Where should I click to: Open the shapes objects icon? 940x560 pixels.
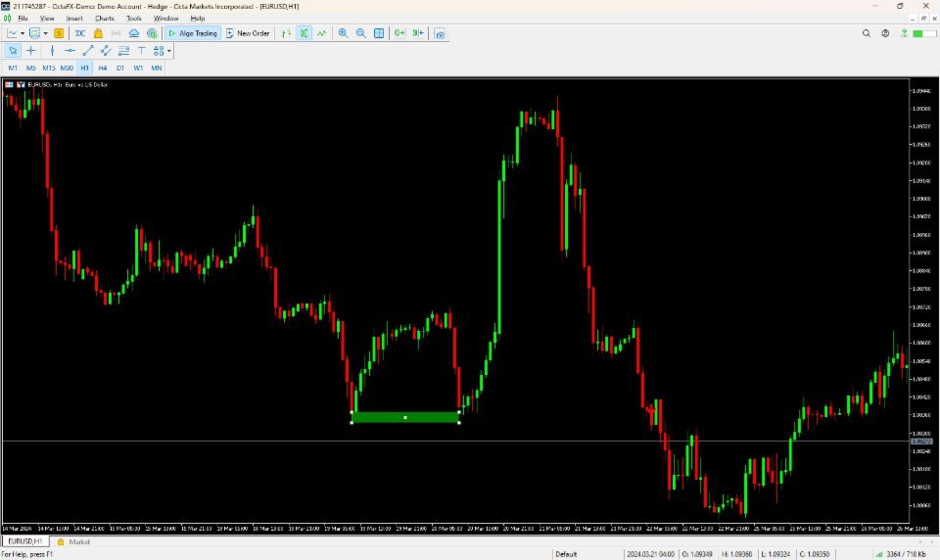coord(159,51)
